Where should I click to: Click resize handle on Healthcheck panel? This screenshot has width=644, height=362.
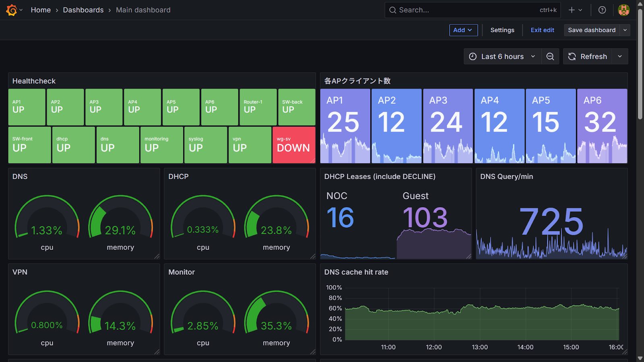(x=313, y=160)
